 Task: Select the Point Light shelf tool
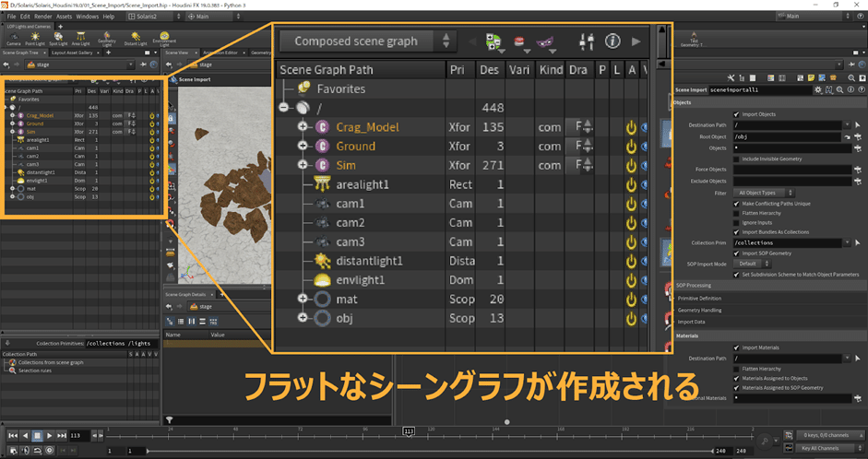[35, 39]
